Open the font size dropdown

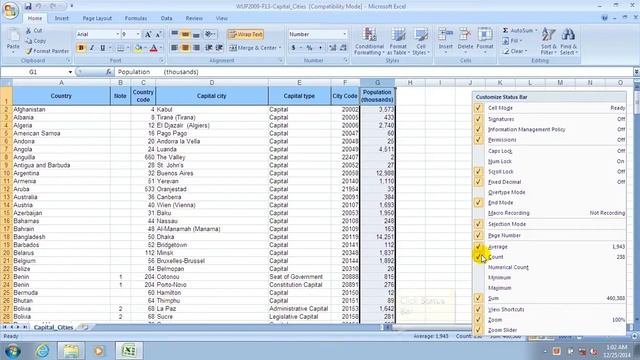pos(138,34)
